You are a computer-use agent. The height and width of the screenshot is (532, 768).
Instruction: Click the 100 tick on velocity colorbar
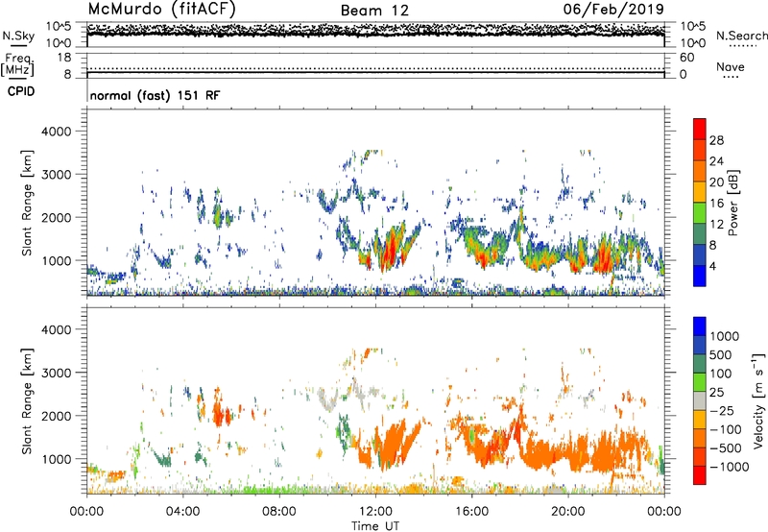pyautogui.click(x=721, y=374)
